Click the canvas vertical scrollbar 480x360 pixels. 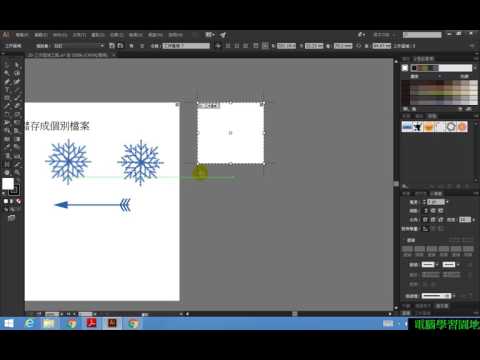click(396, 184)
